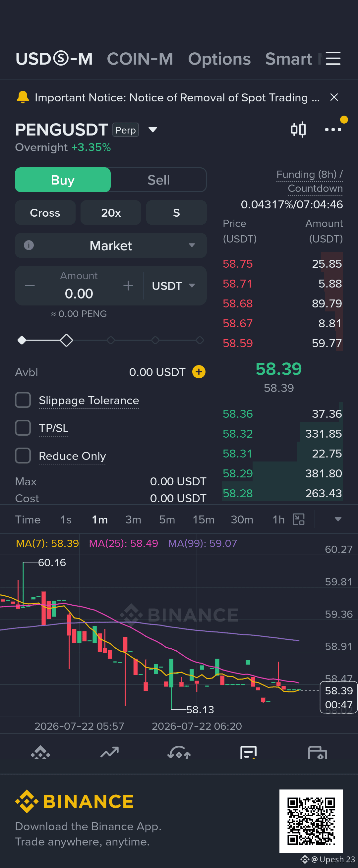Select 5m chart interval
This screenshot has height=868, width=358.
pyautogui.click(x=167, y=519)
